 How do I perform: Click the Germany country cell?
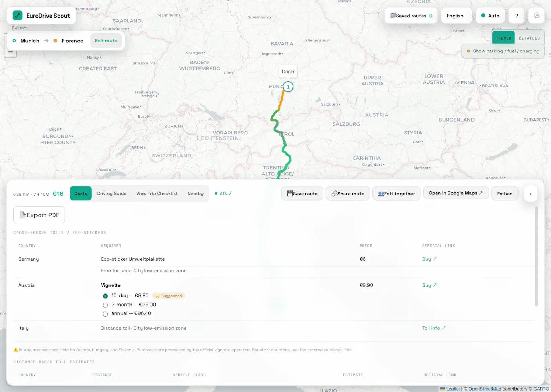pyautogui.click(x=29, y=259)
